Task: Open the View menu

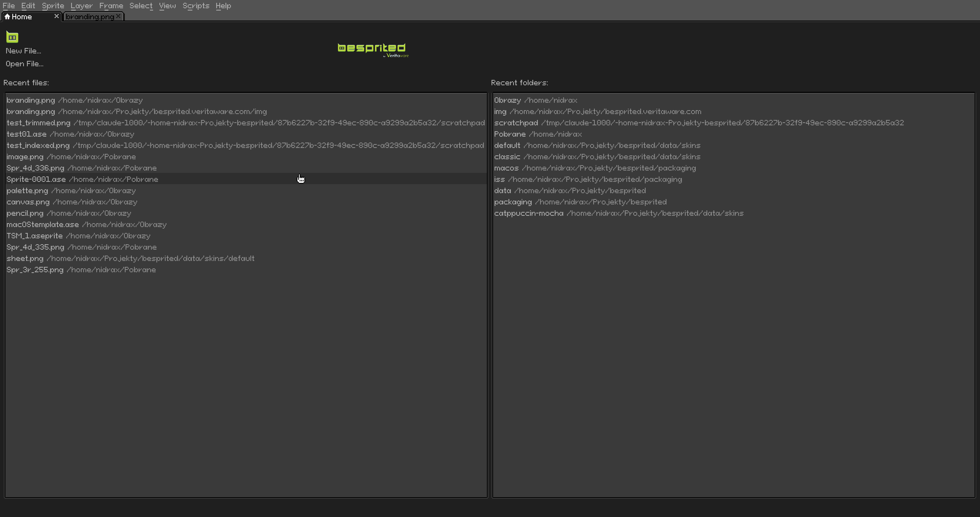Action: (167, 6)
